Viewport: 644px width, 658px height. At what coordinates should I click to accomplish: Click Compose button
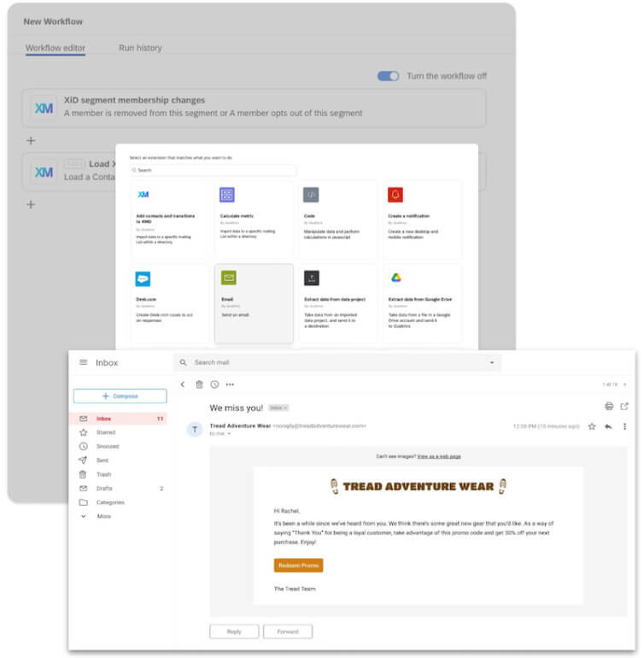pos(120,397)
